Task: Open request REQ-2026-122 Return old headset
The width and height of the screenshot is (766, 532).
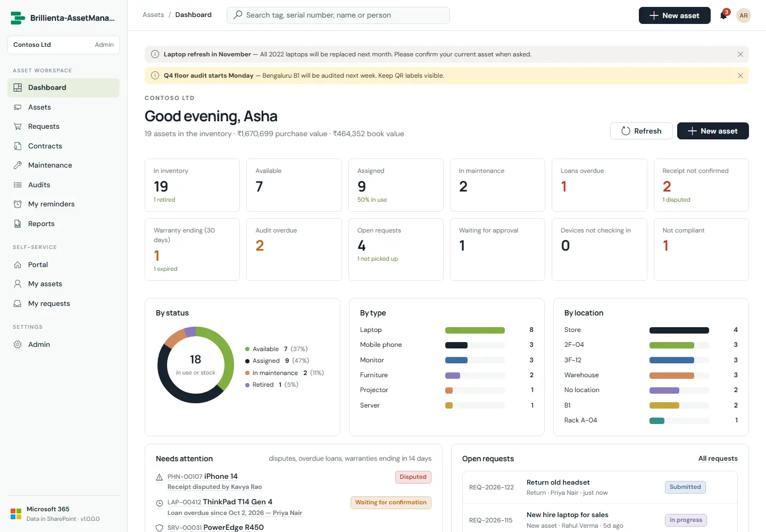Action: pyautogui.click(x=600, y=487)
